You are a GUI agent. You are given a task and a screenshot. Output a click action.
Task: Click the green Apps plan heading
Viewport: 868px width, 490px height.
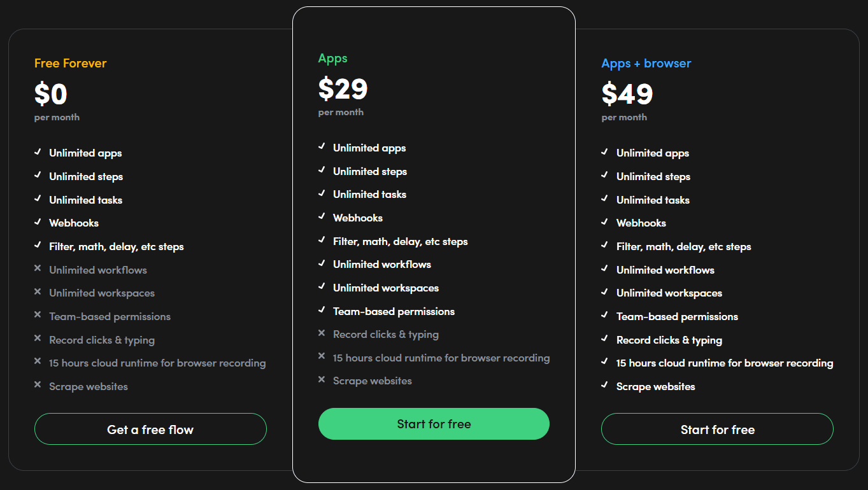click(x=332, y=58)
